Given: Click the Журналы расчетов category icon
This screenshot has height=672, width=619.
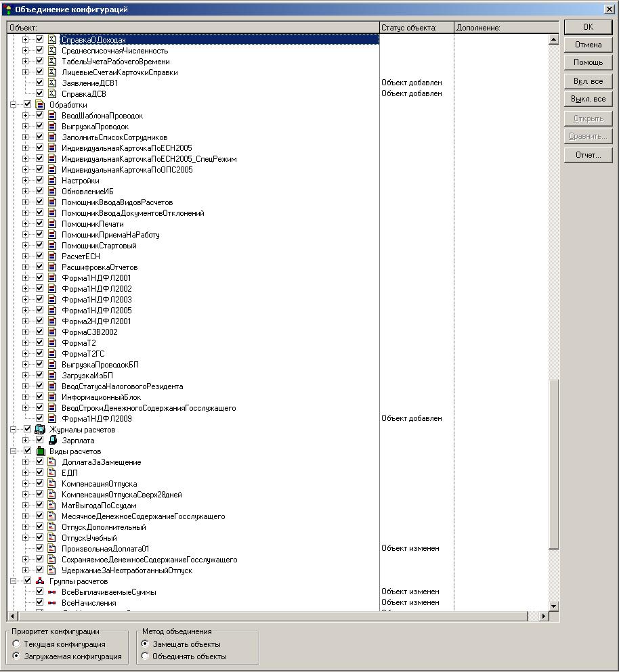Looking at the screenshot, I should (39, 430).
